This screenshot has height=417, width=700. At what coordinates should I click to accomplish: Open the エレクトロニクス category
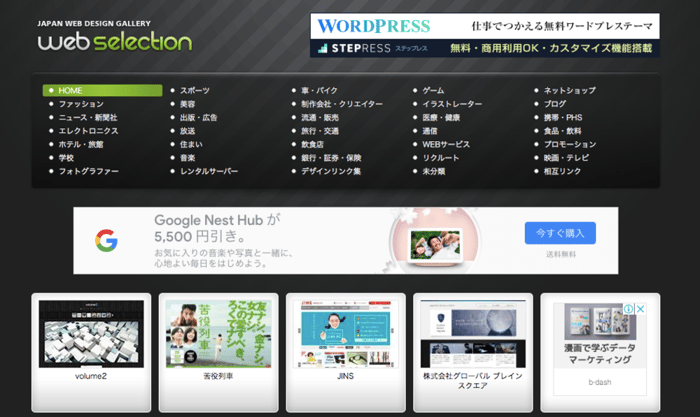(88, 131)
